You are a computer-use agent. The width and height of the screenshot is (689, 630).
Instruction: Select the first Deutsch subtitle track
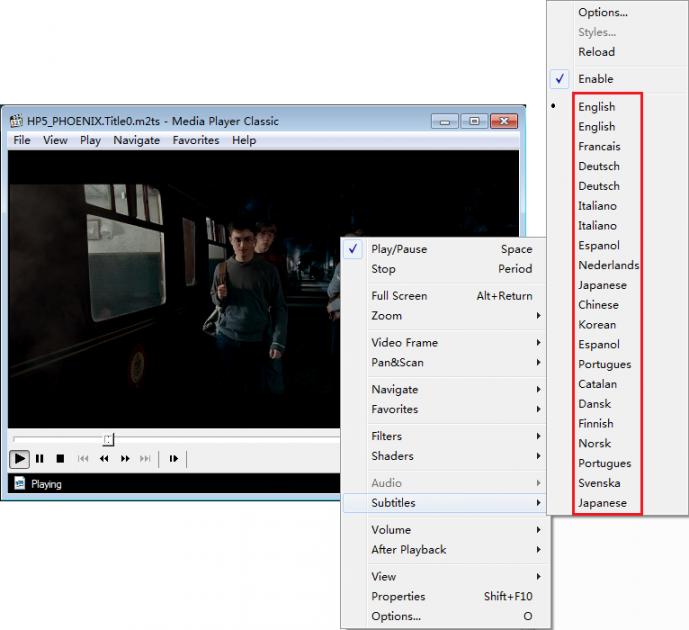tap(618, 166)
